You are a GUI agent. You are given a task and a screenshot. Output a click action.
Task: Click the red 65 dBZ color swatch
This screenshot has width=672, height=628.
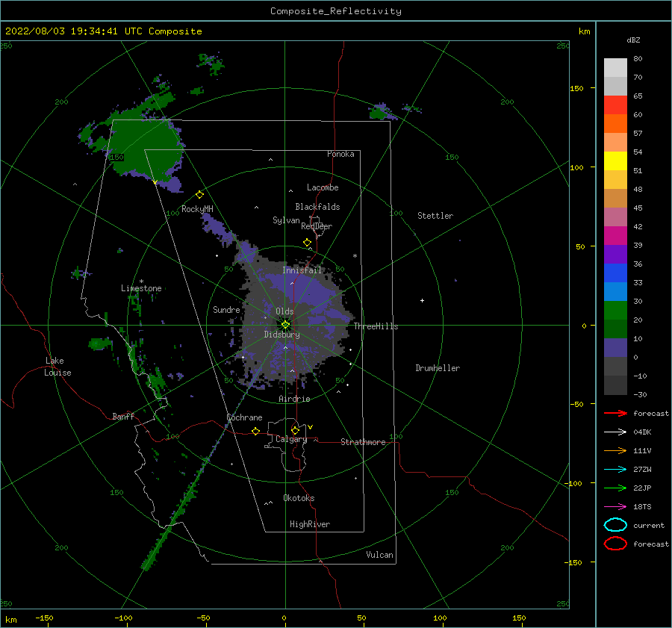point(615,105)
